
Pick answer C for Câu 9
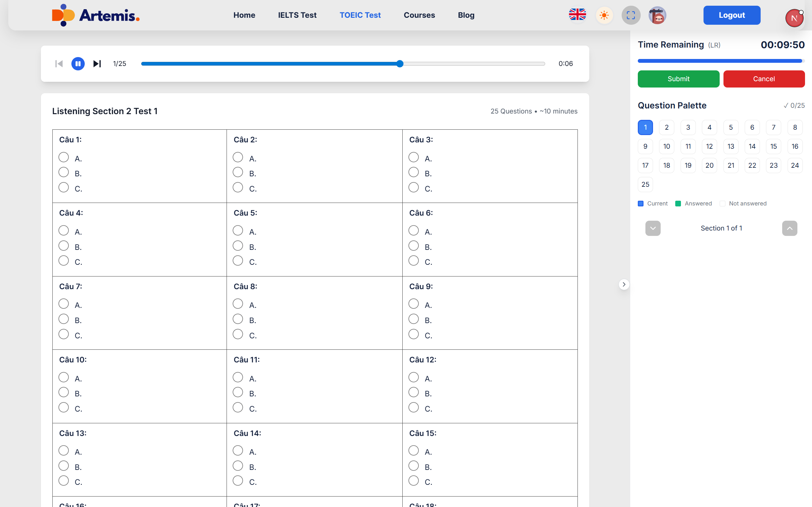413,334
